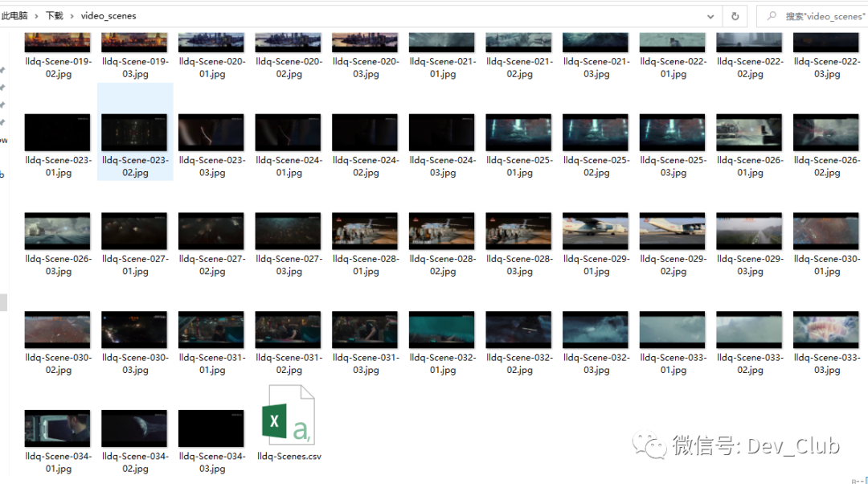
Task: Expand the address bar history dropdown
Action: (x=710, y=16)
